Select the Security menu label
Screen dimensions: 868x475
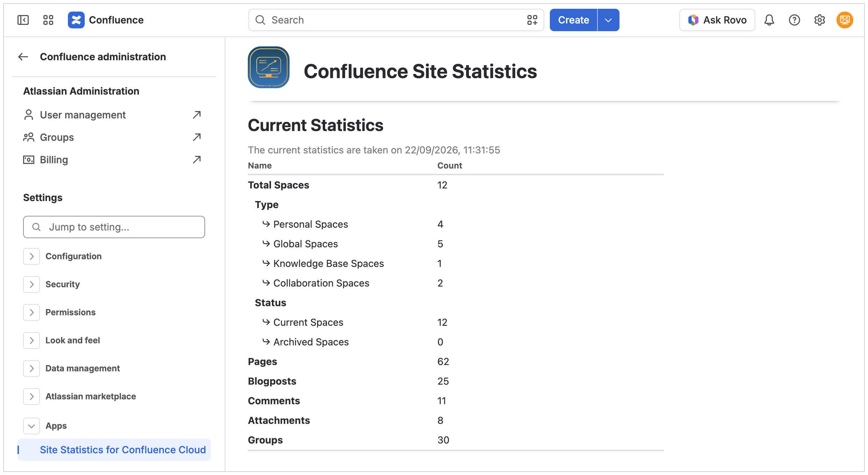point(63,284)
